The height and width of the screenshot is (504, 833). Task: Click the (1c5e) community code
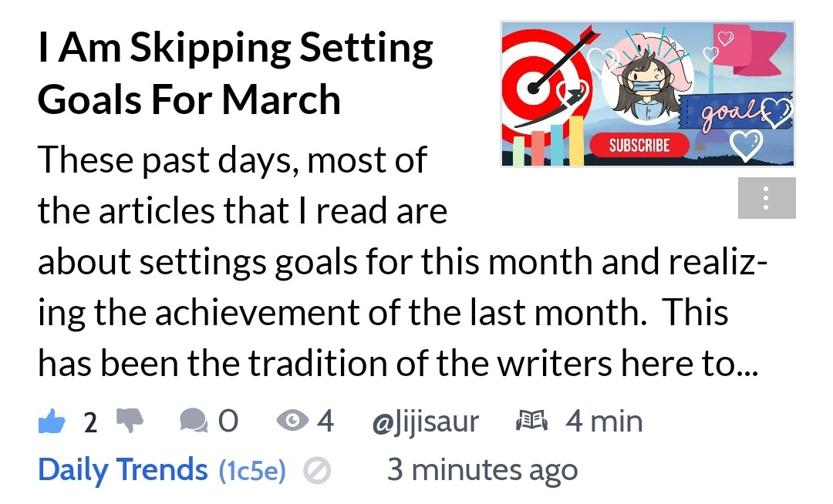point(252,471)
